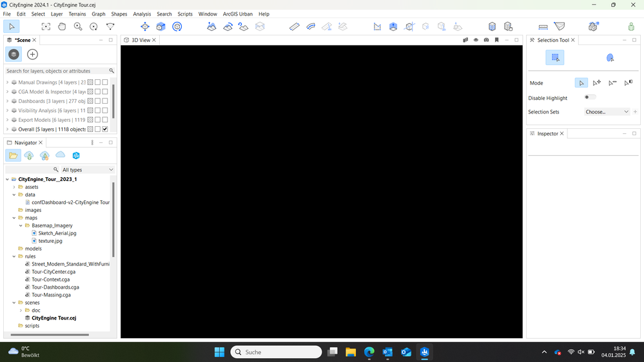Collapse the Basemap_Imagery folder
This screenshot has width=644, height=362.
[x=21, y=225]
